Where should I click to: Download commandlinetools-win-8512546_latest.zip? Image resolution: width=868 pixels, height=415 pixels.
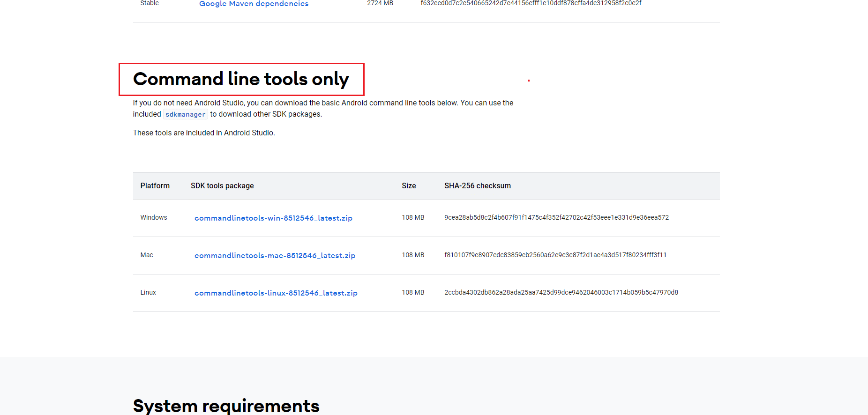[x=273, y=218]
